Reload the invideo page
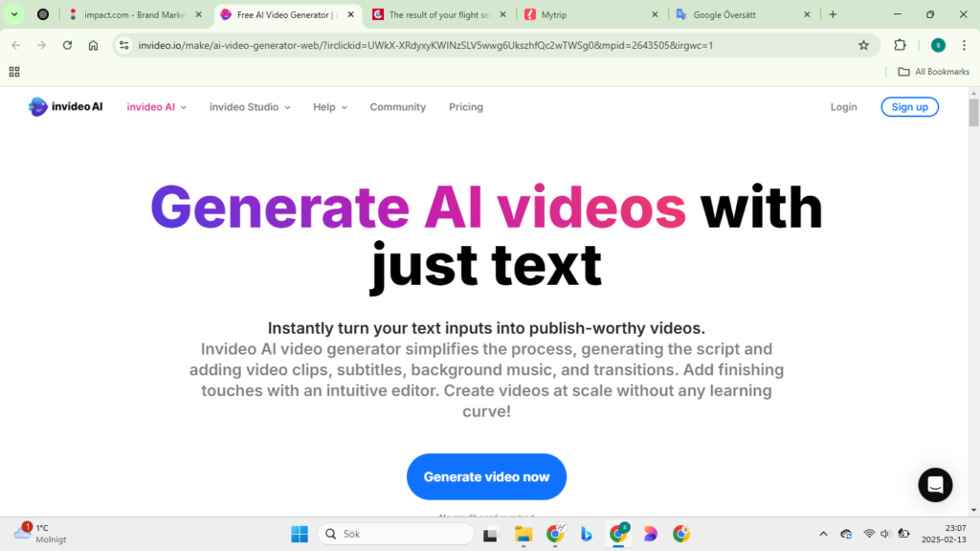Viewport: 980px width, 551px height. (x=68, y=45)
